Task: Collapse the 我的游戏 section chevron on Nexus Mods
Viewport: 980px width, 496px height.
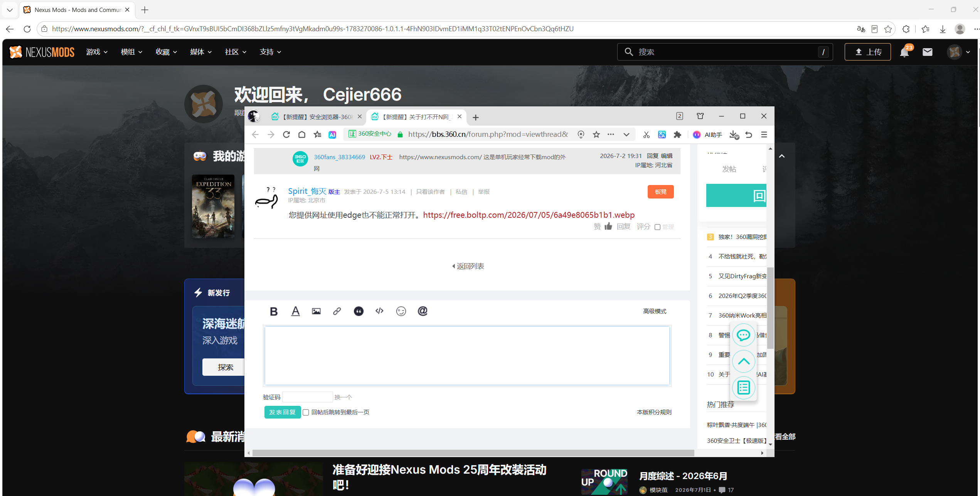Action: point(782,156)
